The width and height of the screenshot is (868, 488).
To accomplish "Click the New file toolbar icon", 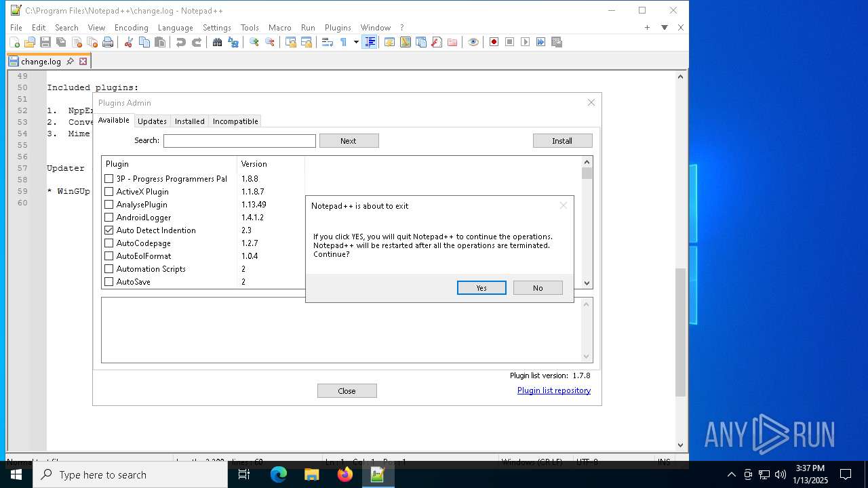I will pos(14,42).
